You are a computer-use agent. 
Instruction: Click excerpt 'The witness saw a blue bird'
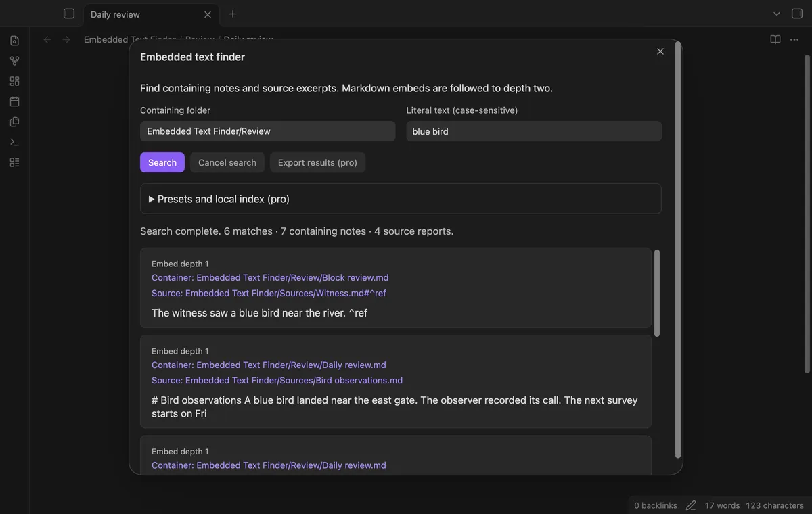[x=259, y=313]
